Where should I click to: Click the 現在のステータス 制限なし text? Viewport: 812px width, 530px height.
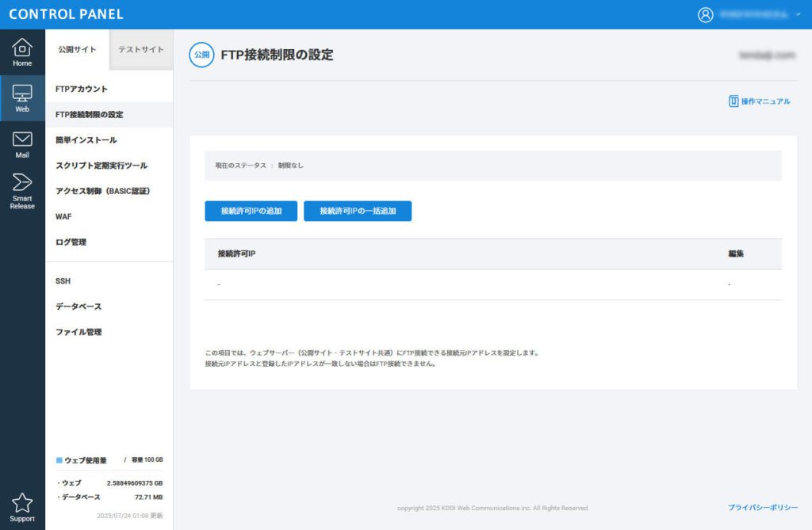[259, 166]
